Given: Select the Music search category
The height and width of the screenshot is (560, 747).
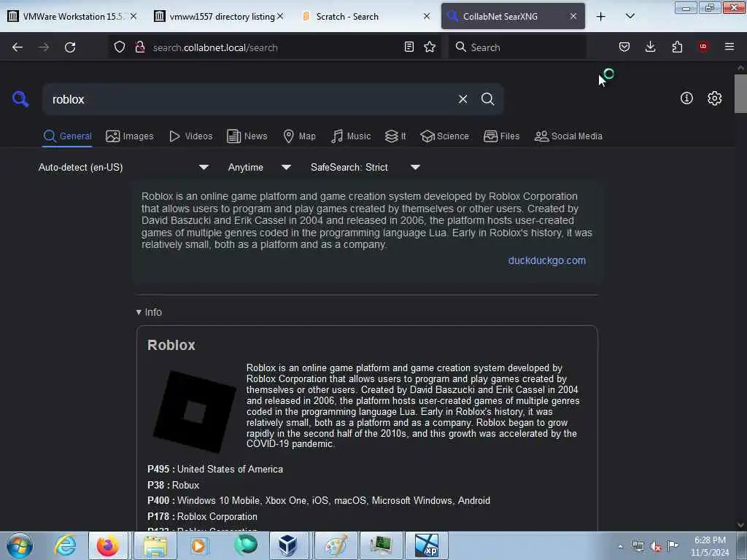Looking at the screenshot, I should (351, 136).
